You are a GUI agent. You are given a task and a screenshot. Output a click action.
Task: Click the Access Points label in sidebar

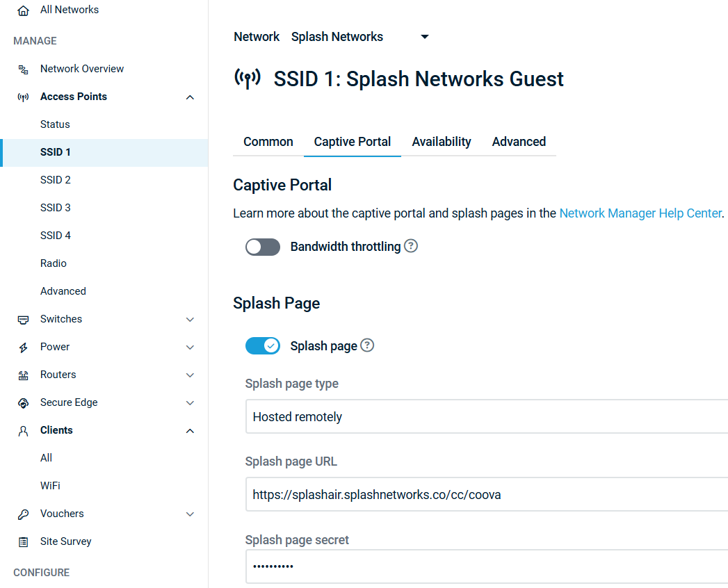(x=74, y=97)
